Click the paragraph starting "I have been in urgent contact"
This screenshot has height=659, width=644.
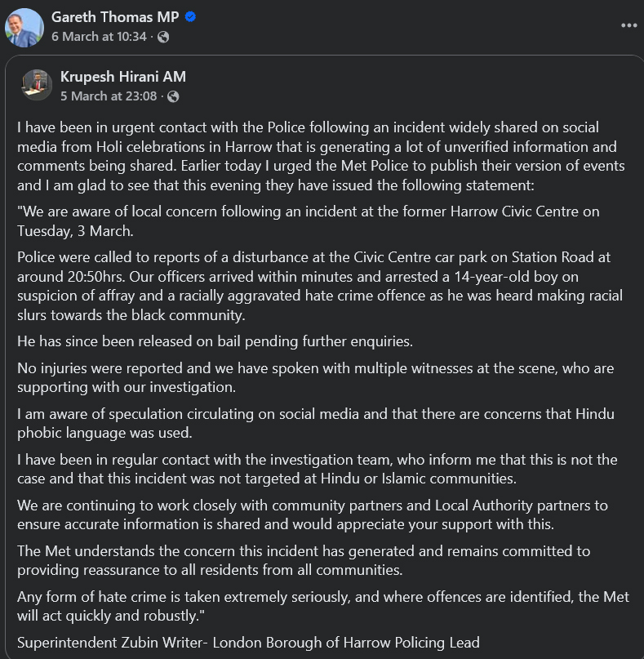point(318,157)
